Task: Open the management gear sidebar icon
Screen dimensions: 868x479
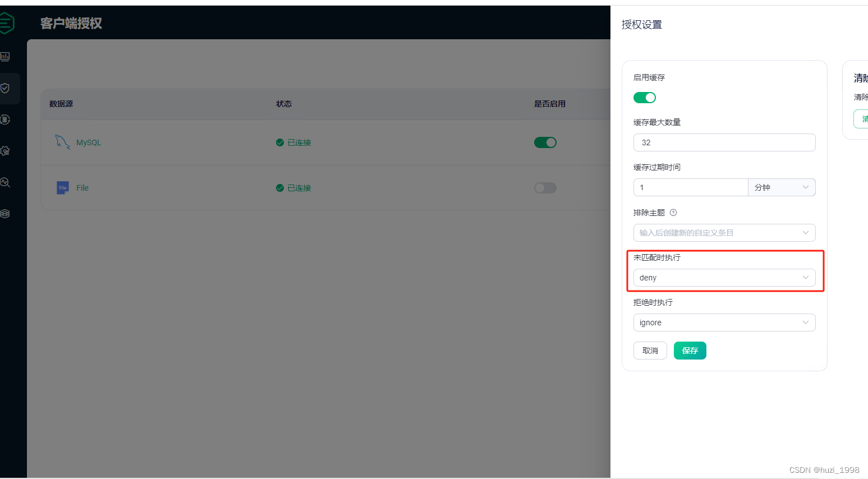Action: pyautogui.click(x=5, y=151)
